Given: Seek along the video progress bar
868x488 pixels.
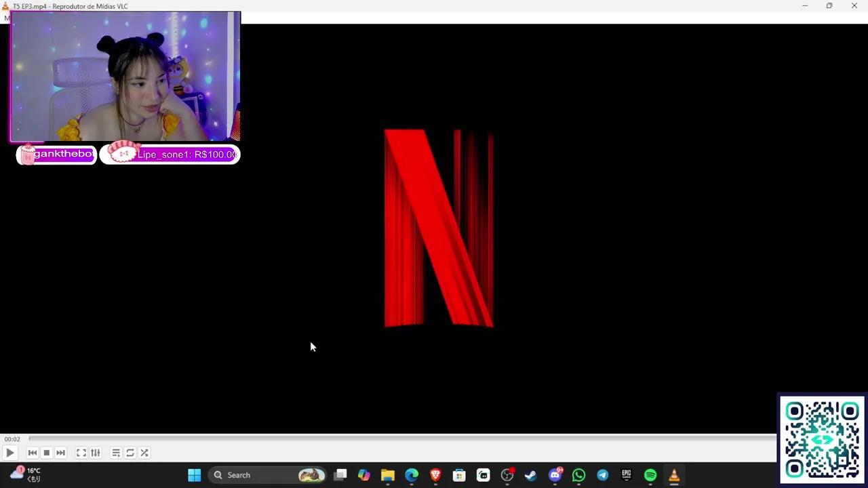Looking at the screenshot, I should [x=402, y=439].
